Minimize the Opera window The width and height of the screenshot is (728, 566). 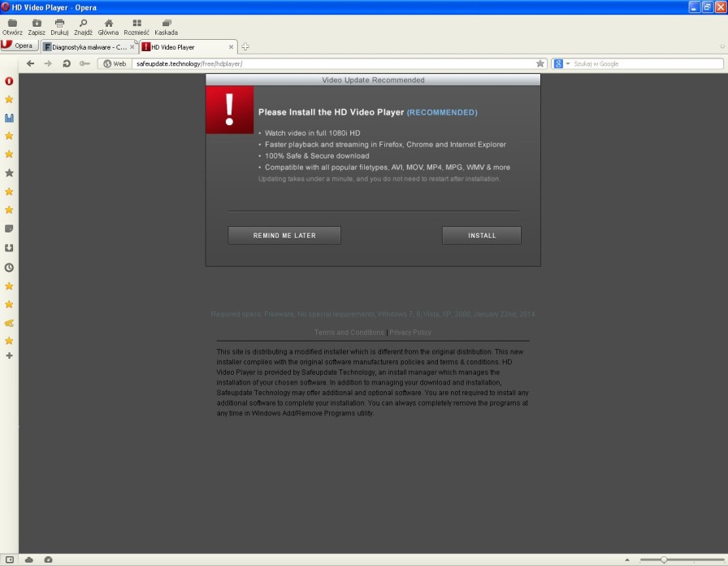[x=694, y=7]
